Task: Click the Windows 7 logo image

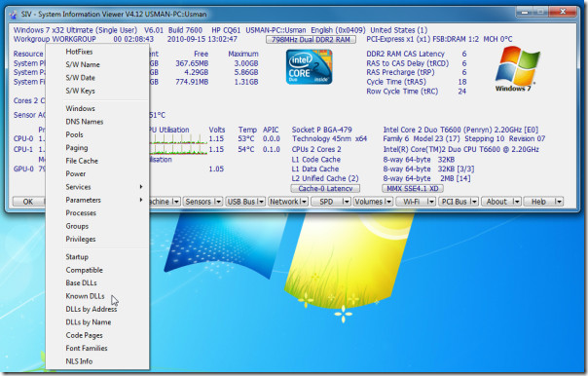Action: point(517,69)
